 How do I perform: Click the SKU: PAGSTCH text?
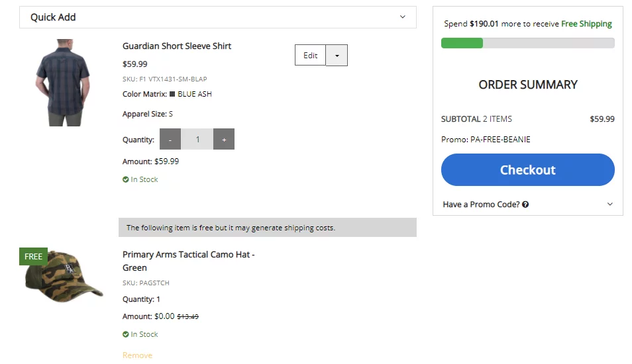[x=146, y=283]
